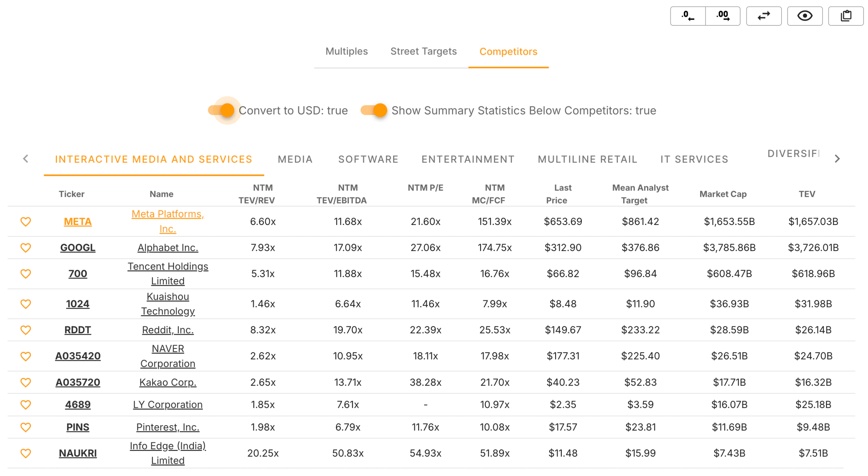Disable the Convert to USD toggle
The image size is (868, 476).
click(x=226, y=110)
